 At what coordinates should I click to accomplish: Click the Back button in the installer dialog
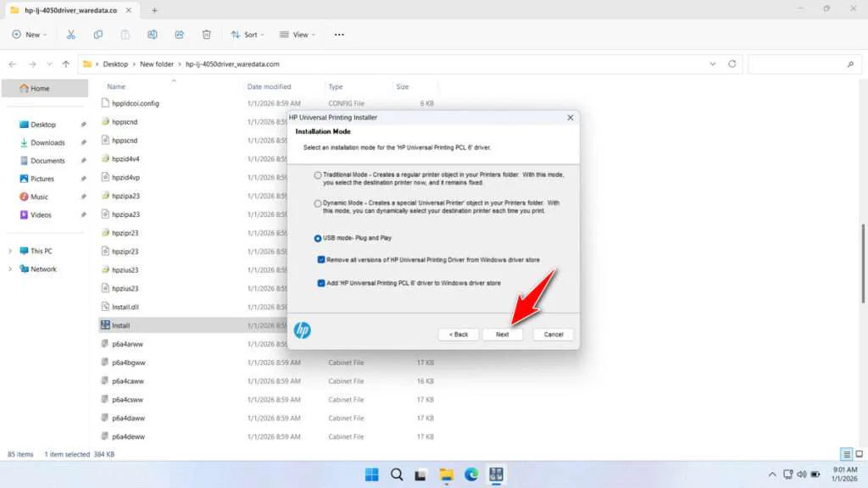[458, 334]
